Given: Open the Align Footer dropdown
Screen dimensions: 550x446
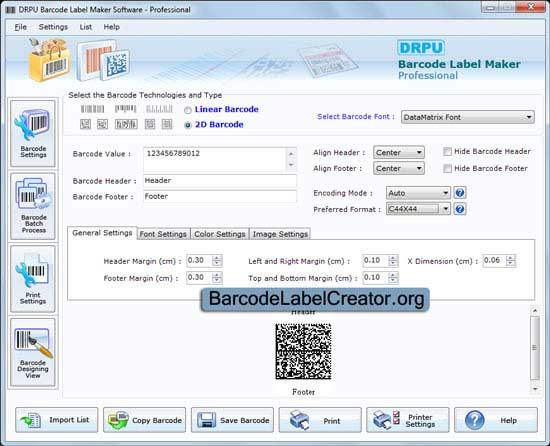Looking at the screenshot, I should [399, 168].
